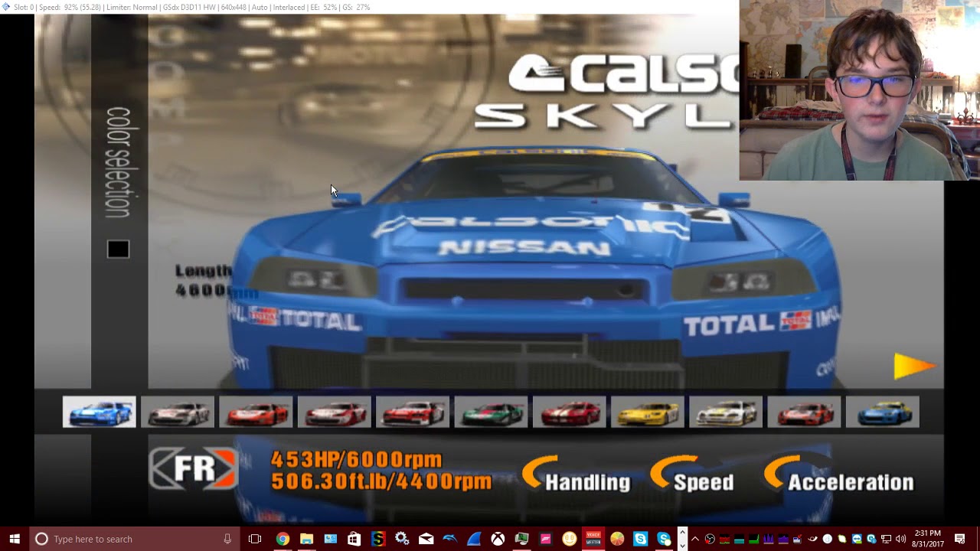Click the 506.30ft.lb/4400rpm torque text

[x=381, y=481]
